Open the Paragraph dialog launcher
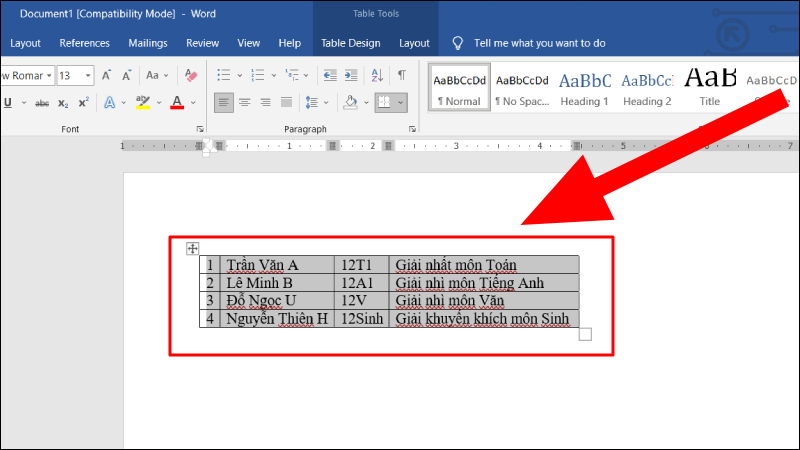 tap(412, 130)
